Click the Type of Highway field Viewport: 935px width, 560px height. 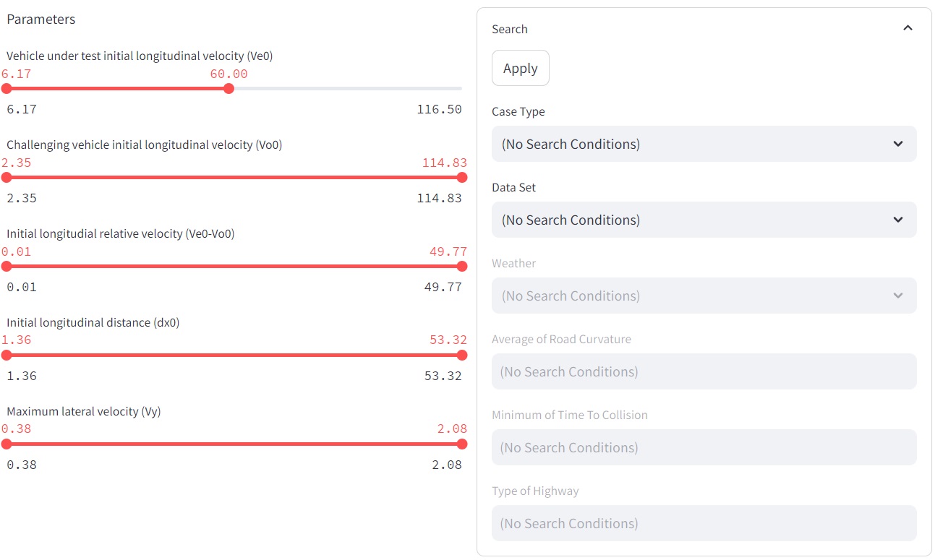pos(703,523)
